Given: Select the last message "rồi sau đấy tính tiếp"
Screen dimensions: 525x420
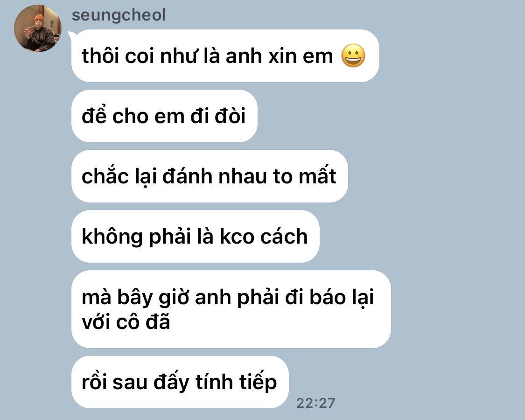Looking at the screenshot, I should click(x=180, y=382).
